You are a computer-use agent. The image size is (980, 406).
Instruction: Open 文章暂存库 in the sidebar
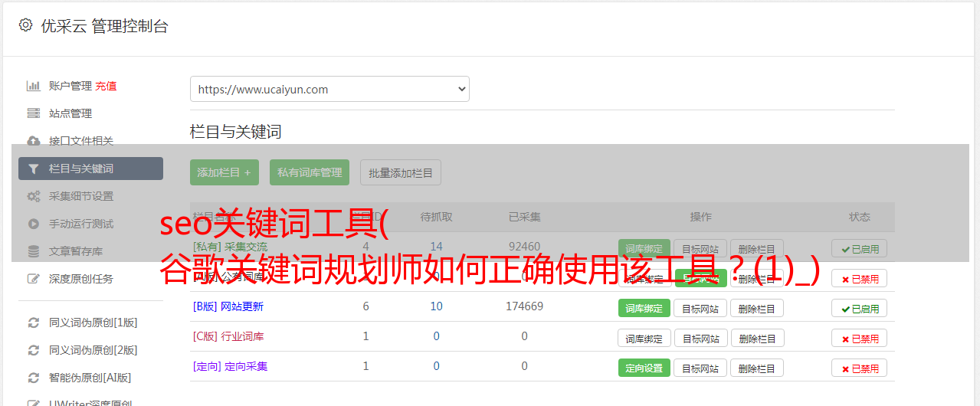76,251
